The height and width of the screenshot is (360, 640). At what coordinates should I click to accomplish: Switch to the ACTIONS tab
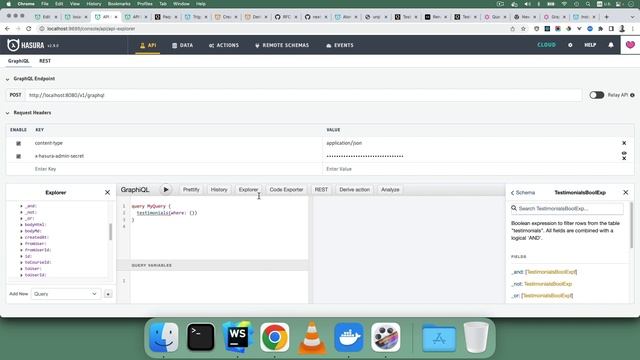224,45
